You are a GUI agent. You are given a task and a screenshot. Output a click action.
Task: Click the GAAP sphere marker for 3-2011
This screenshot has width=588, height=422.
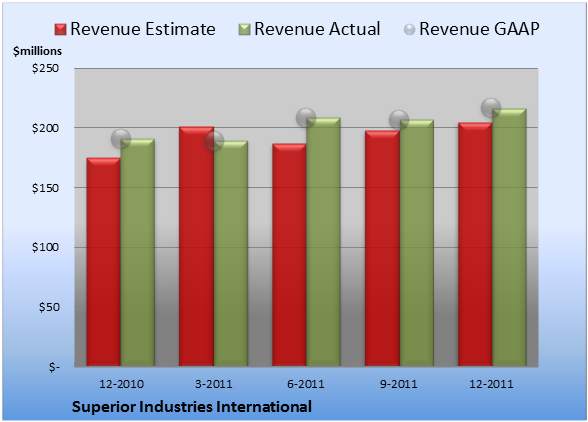click(x=214, y=141)
